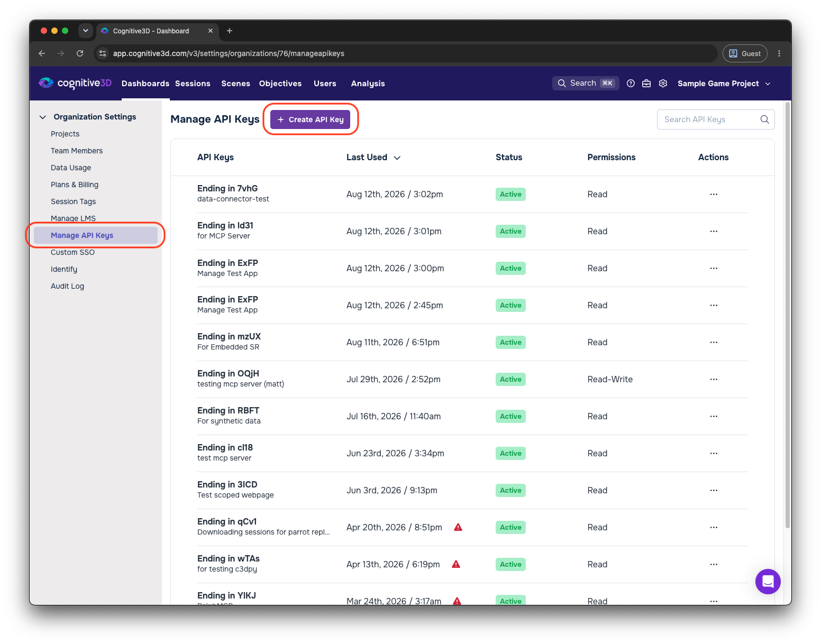
Task: Open browser three-dot menu
Action: 779,53
